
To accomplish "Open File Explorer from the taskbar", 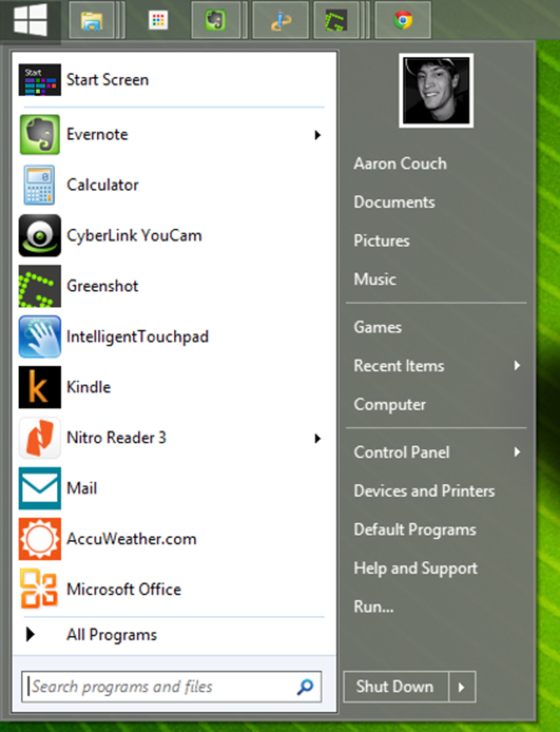I will click(92, 21).
